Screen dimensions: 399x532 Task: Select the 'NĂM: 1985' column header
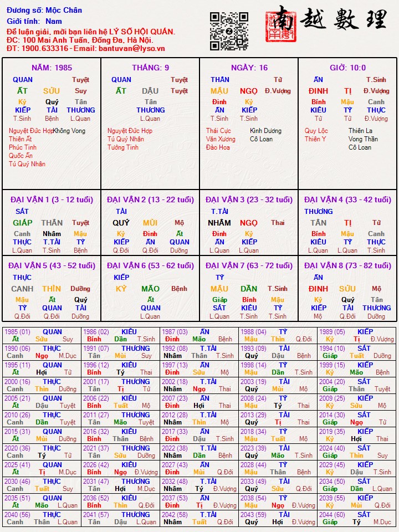52,68
